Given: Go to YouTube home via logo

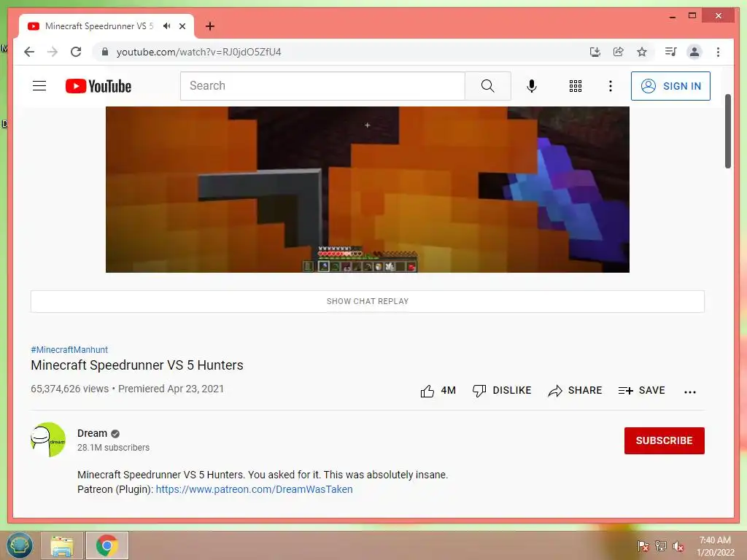Looking at the screenshot, I should [x=98, y=86].
